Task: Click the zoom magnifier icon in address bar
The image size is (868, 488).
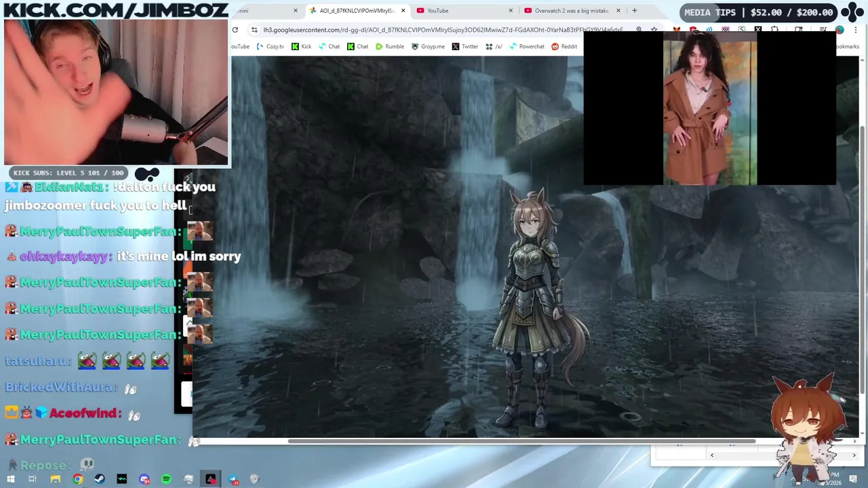Action: (x=639, y=30)
